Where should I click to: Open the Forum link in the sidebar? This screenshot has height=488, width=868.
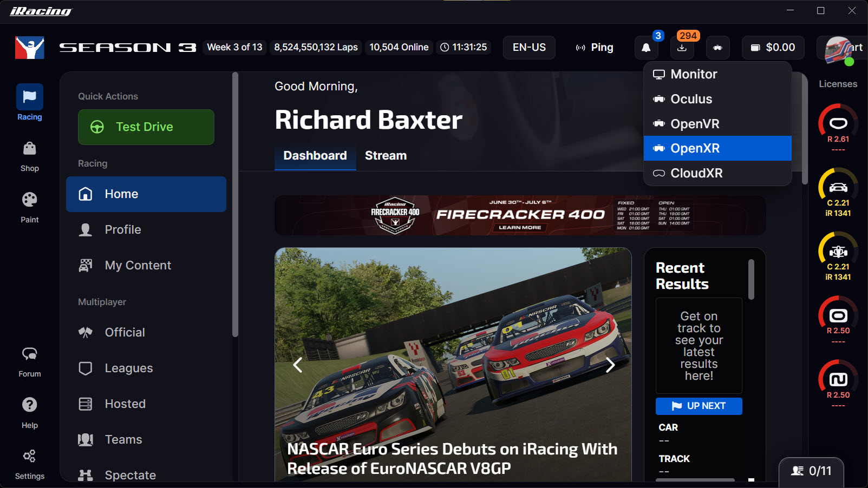pyautogui.click(x=29, y=362)
